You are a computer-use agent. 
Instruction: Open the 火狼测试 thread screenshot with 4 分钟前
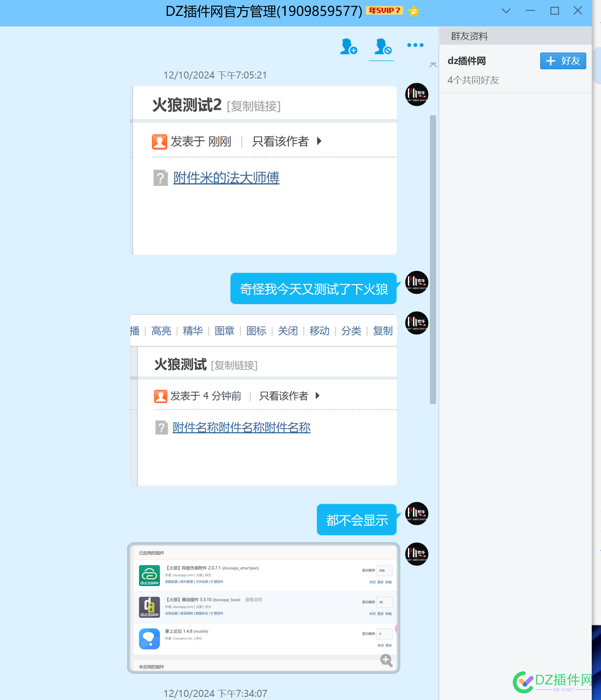264,400
